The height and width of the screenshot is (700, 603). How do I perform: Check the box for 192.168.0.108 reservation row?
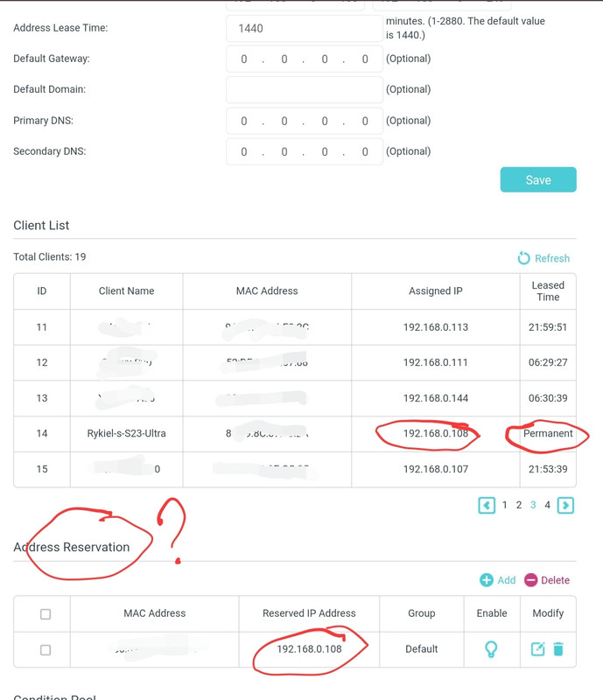(x=46, y=649)
